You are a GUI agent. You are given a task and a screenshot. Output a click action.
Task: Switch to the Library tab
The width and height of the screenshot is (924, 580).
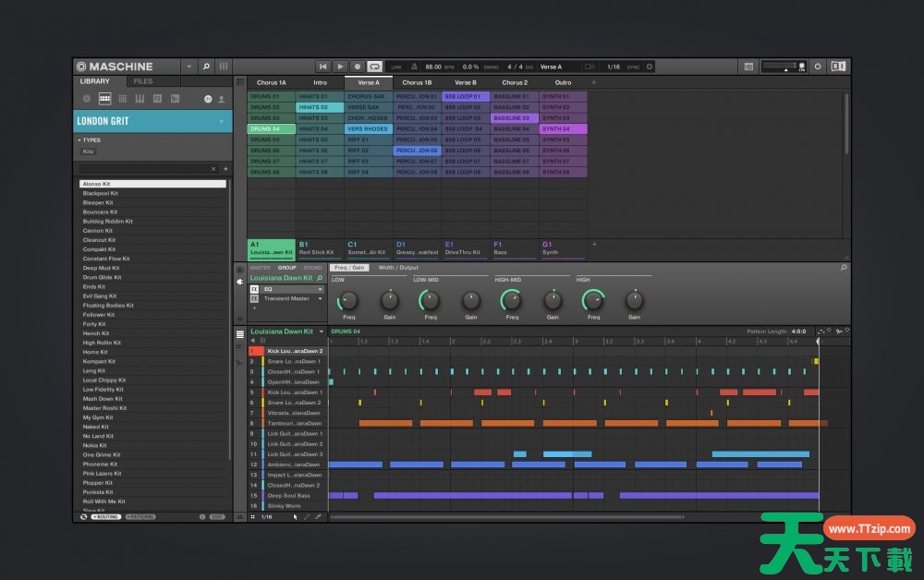95,81
